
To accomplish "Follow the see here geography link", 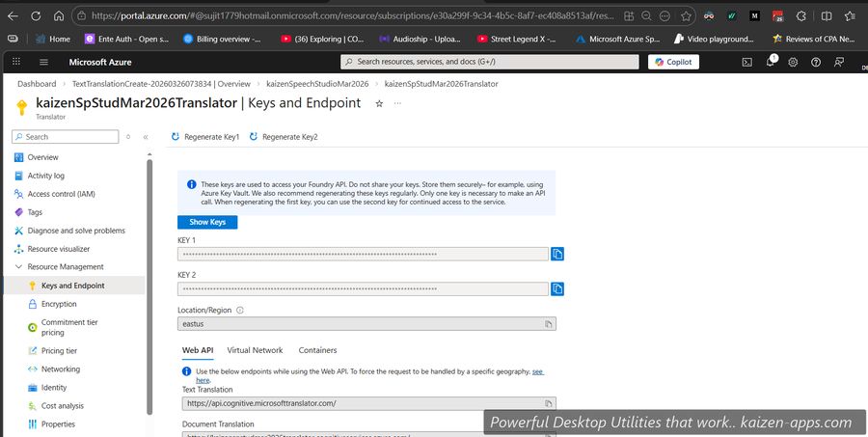I will (537, 371).
